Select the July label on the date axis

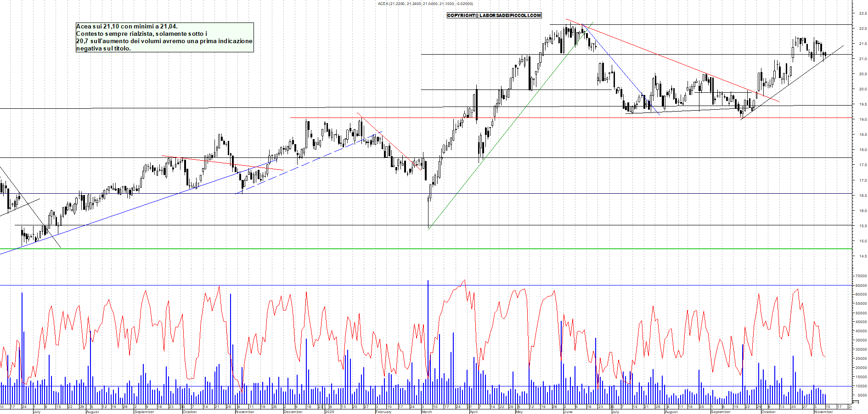tap(37, 412)
